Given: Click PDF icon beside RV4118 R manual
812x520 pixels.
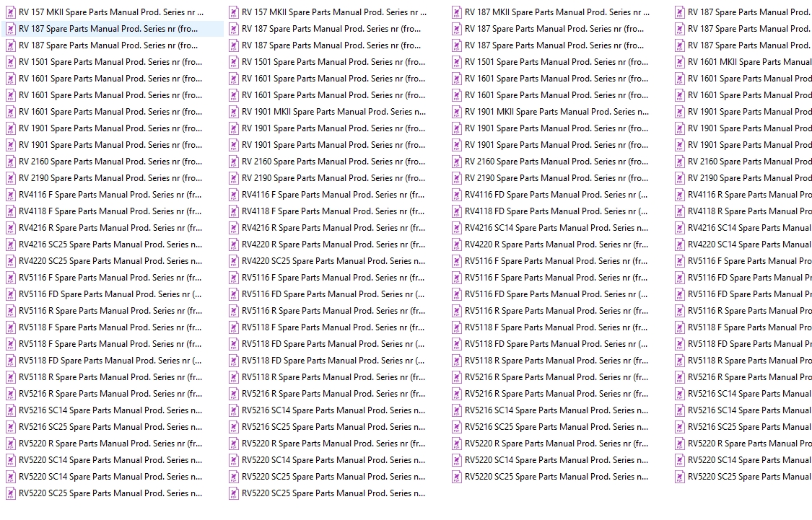Looking at the screenshot, I should click(x=680, y=211).
